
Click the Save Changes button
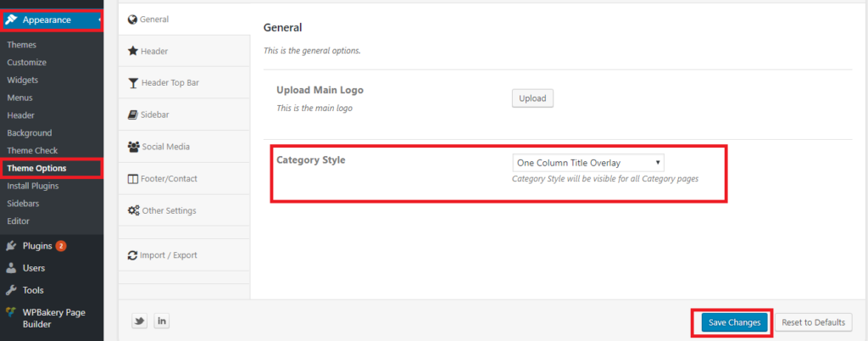[734, 322]
